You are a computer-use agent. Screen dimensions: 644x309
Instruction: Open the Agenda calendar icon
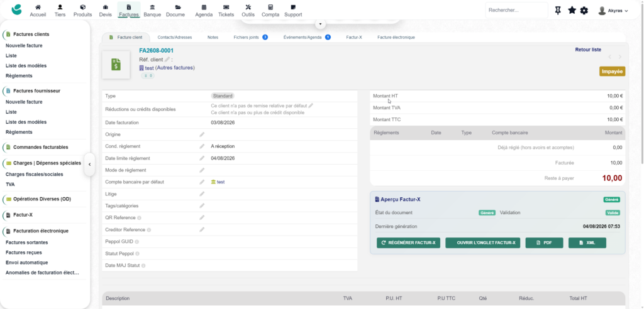pyautogui.click(x=204, y=8)
